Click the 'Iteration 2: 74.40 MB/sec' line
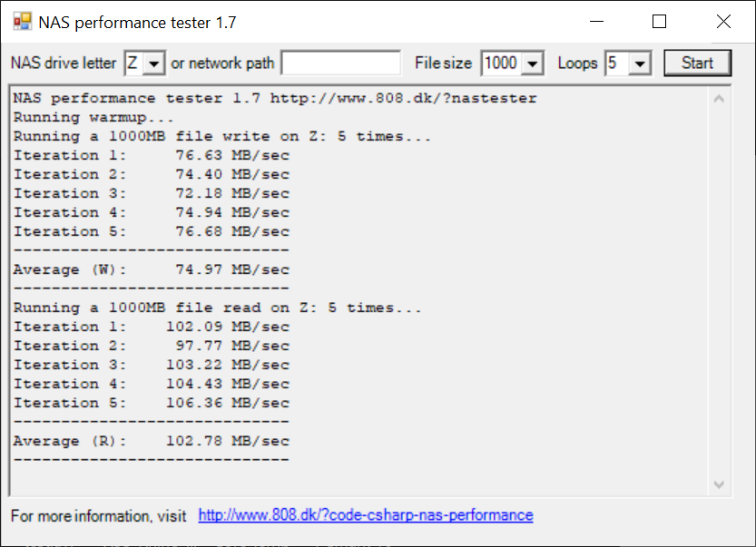756x547 pixels. [151, 174]
